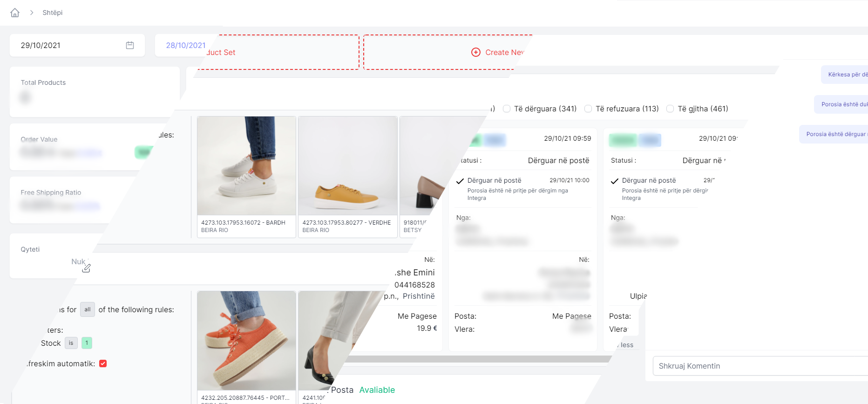Click the Total Products card
This screenshot has width=868, height=404.
pos(95,92)
